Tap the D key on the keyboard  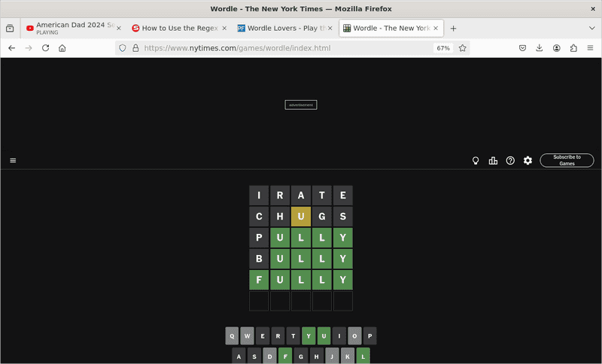[x=270, y=356]
